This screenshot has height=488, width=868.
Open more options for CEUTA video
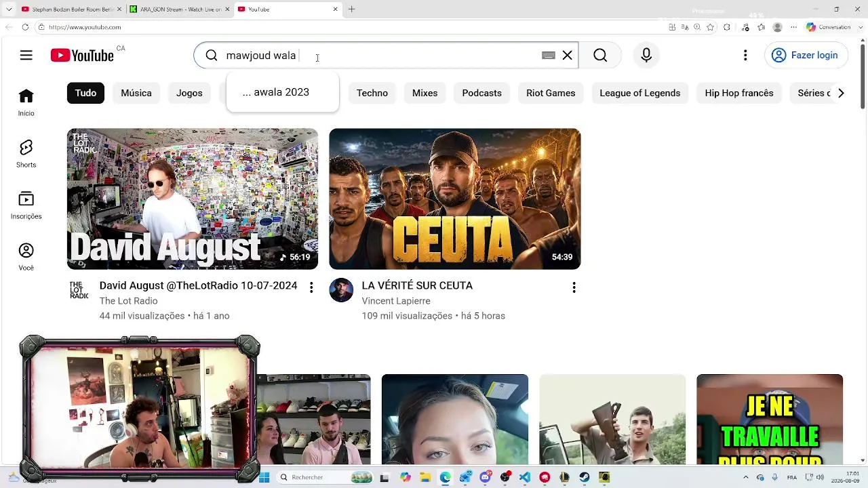574,287
